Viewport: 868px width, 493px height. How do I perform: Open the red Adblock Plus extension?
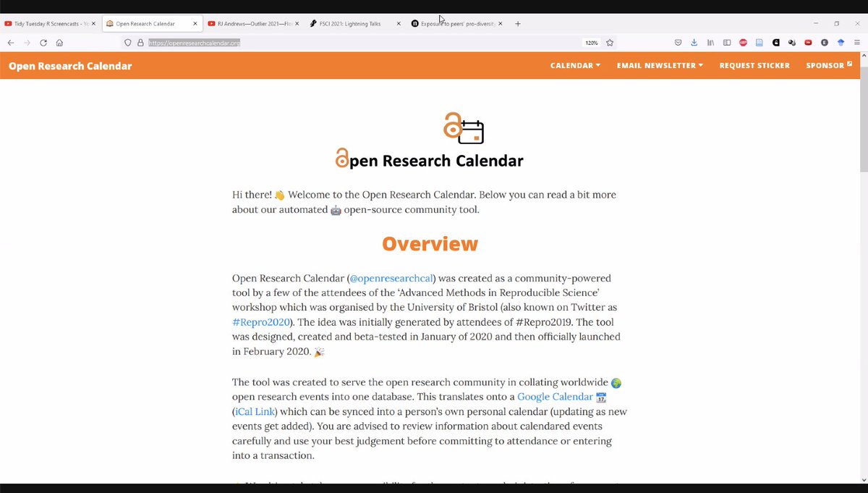click(x=743, y=43)
